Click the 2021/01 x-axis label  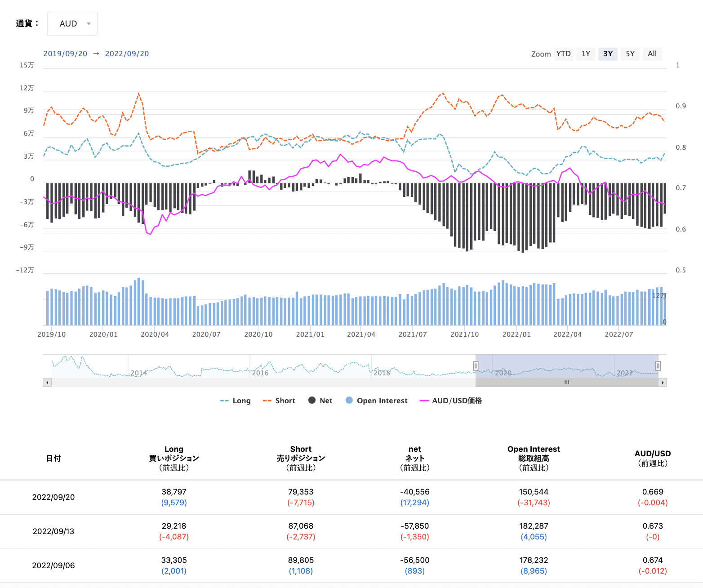click(x=310, y=334)
